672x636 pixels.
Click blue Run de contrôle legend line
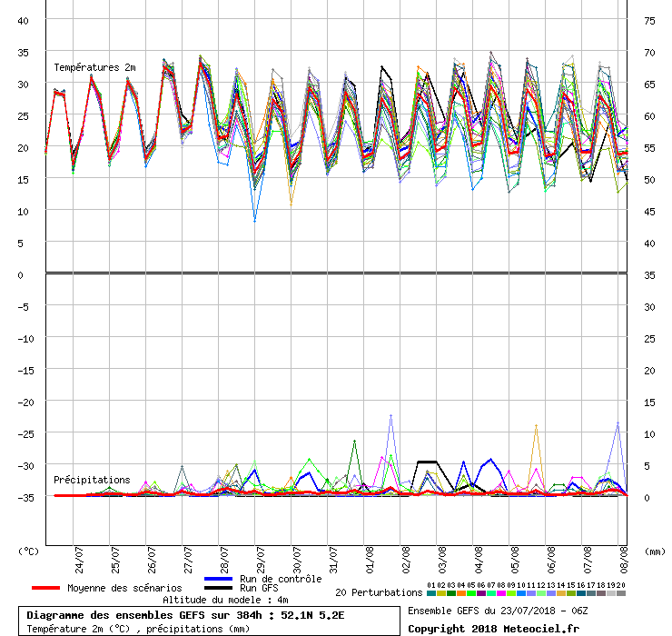pyautogui.click(x=219, y=579)
